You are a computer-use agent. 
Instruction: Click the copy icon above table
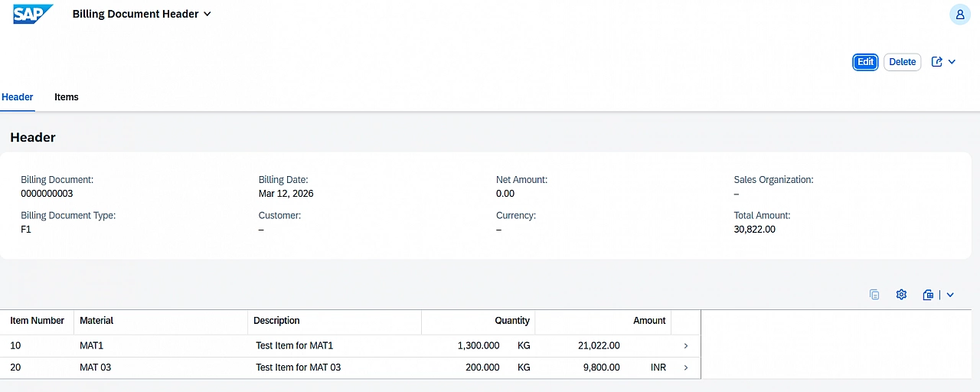click(874, 295)
